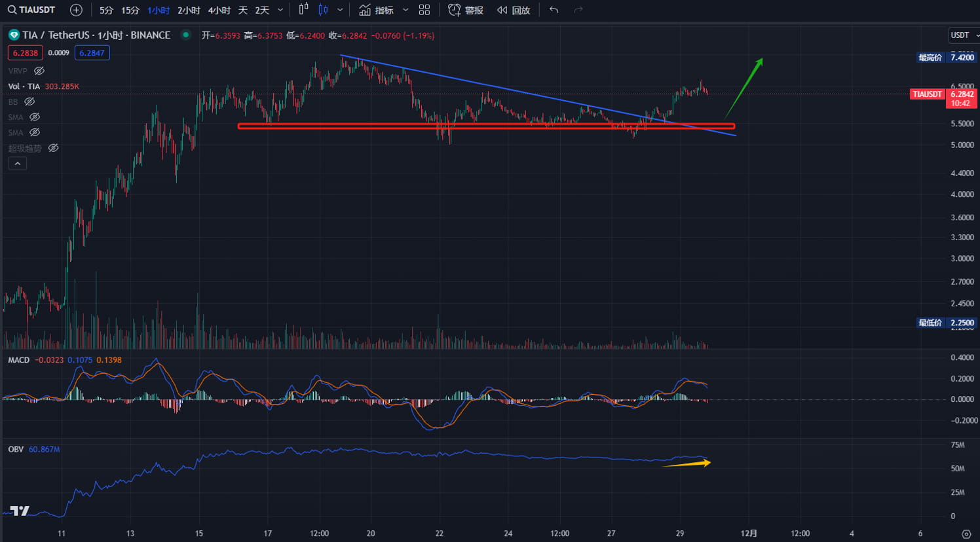The height and width of the screenshot is (542, 980).
Task: Show the 超级趋势 indicator via its eye icon
Action: pyautogui.click(x=53, y=149)
